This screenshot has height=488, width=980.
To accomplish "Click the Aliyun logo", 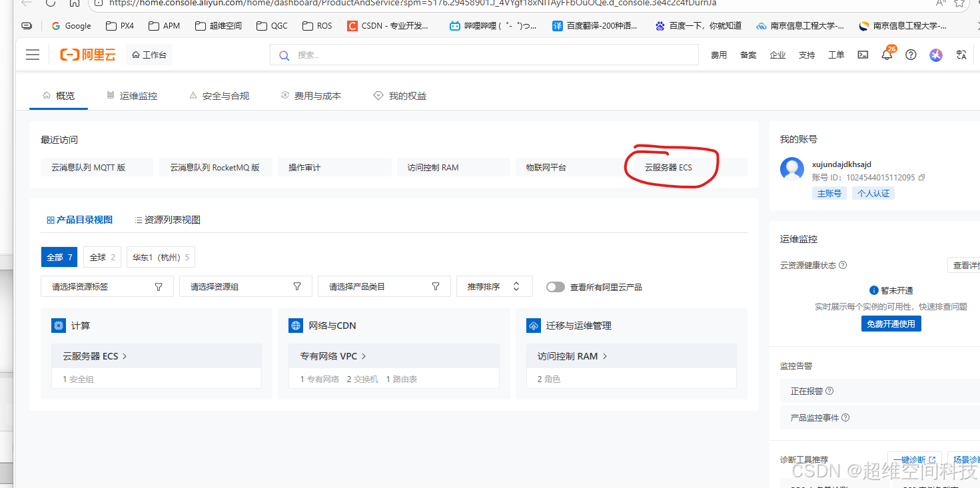I will tap(87, 55).
